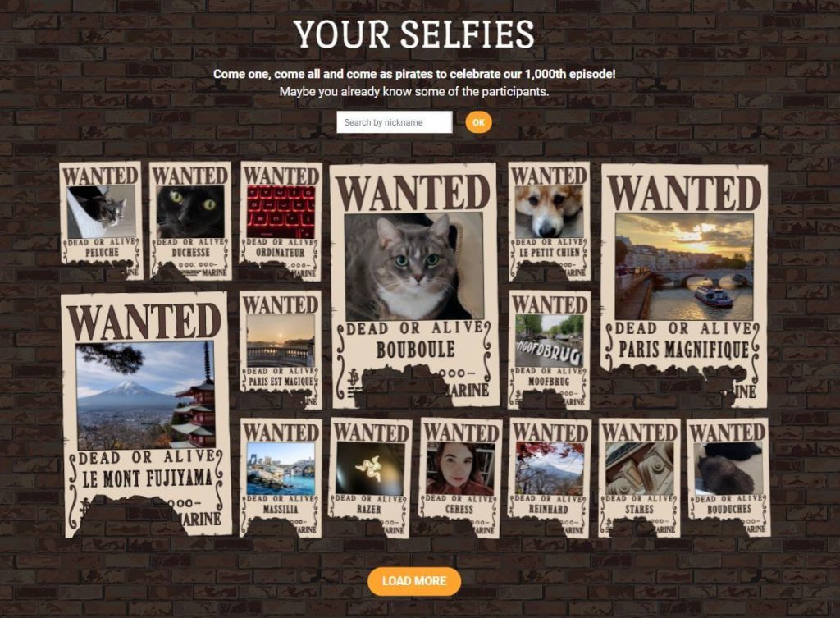Click the LOAD MORE button
This screenshot has width=840, height=618.
(414, 581)
